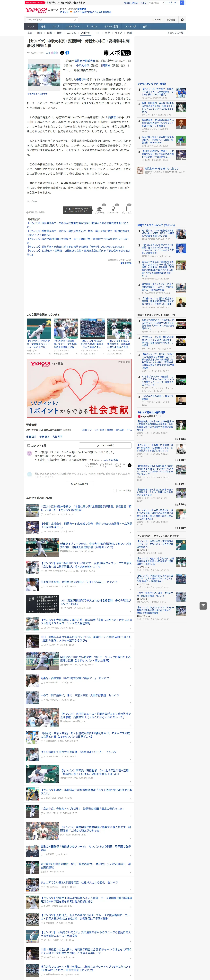This screenshot has height=980, width=210.
Task: Click the comment bubble count beside the article date
Action: (48, 53)
